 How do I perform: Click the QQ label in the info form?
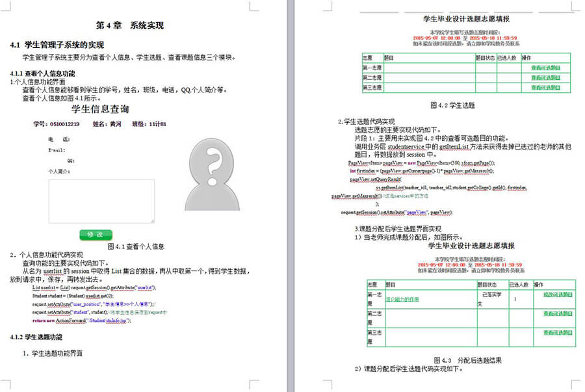pos(70,161)
